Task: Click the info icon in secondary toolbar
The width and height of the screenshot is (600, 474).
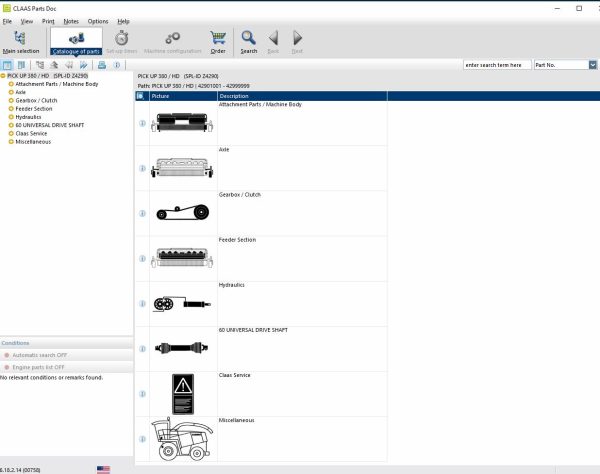Action: 117,65
